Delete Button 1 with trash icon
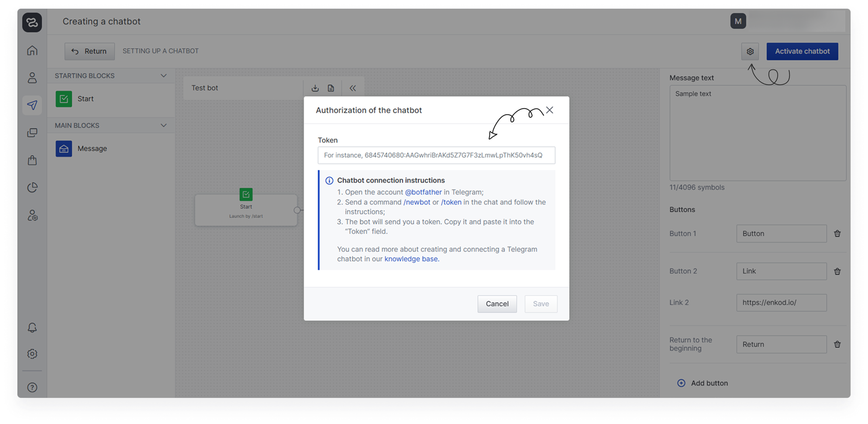868x424 pixels. pyautogui.click(x=837, y=234)
